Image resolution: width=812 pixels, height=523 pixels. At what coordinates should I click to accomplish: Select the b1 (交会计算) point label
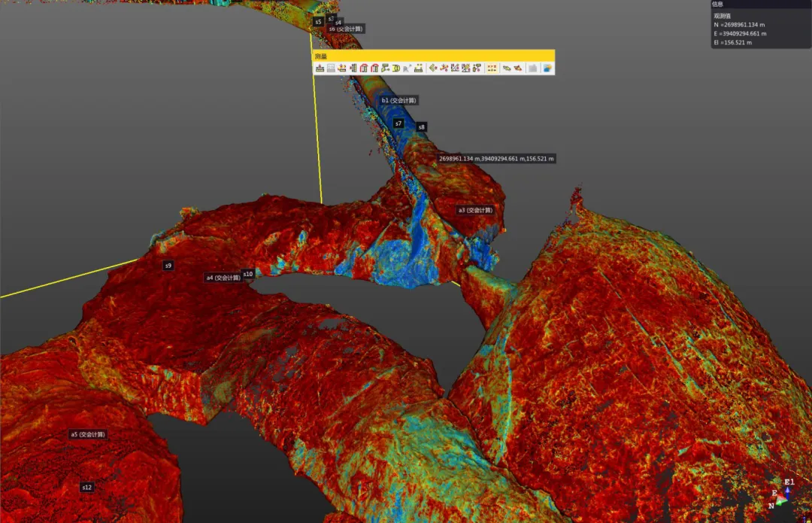coord(398,100)
